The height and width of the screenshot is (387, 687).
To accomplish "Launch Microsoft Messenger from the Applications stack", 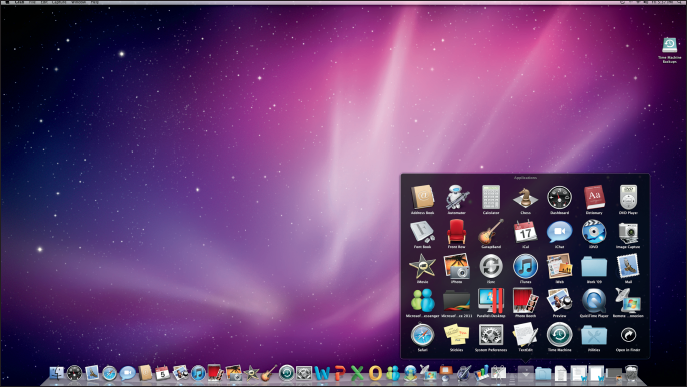I will click(x=422, y=300).
